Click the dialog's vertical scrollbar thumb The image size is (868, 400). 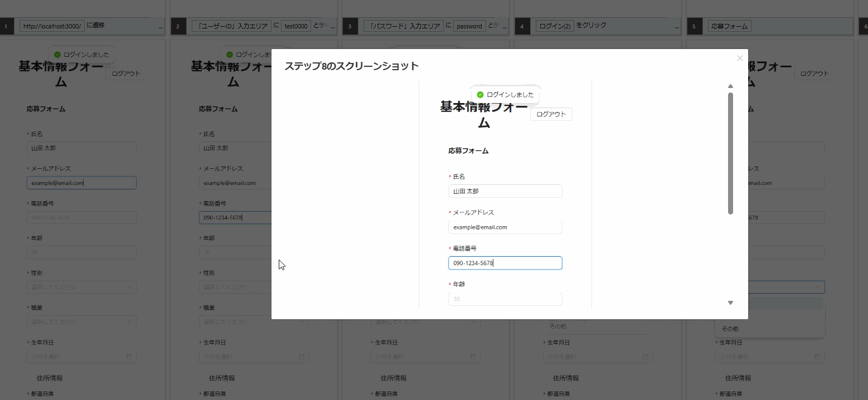point(730,153)
